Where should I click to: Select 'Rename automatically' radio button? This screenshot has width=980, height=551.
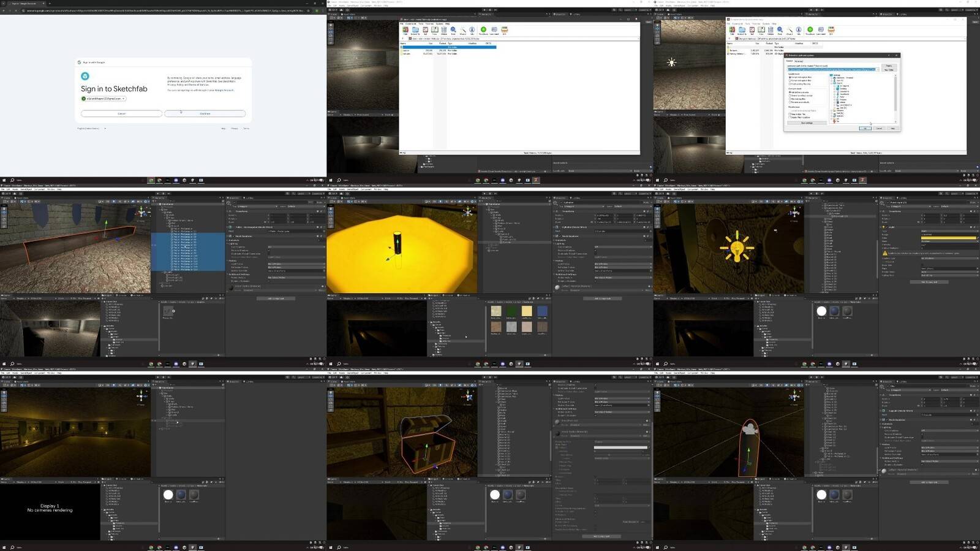[x=790, y=102]
